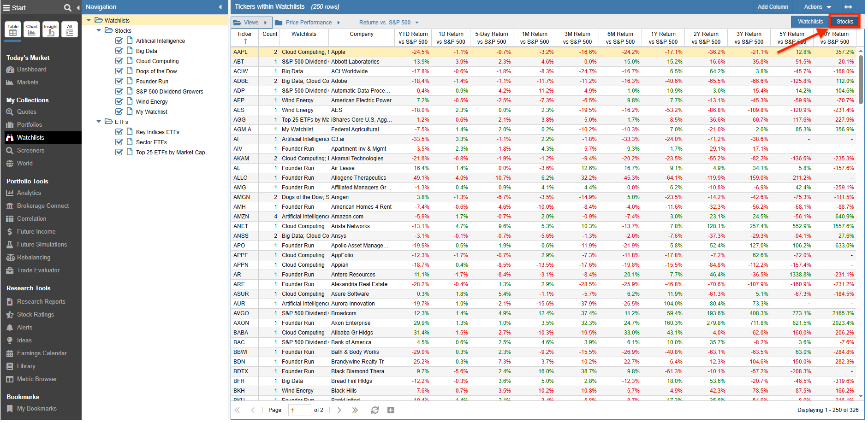Collapse the Start sidebar arrow
Screen dimensions: 868x423
78,7
